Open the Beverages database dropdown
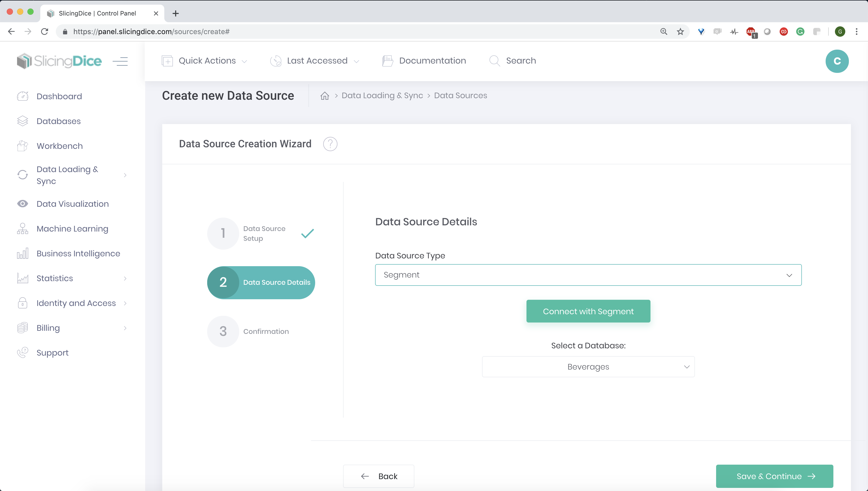Screen dimensions: 868x491 pos(588,366)
